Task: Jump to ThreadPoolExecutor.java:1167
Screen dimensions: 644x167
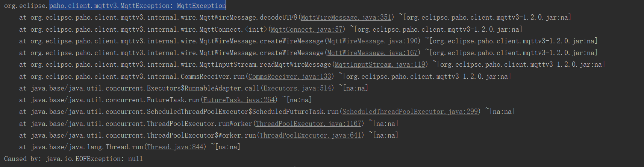Action: [x=308, y=124]
